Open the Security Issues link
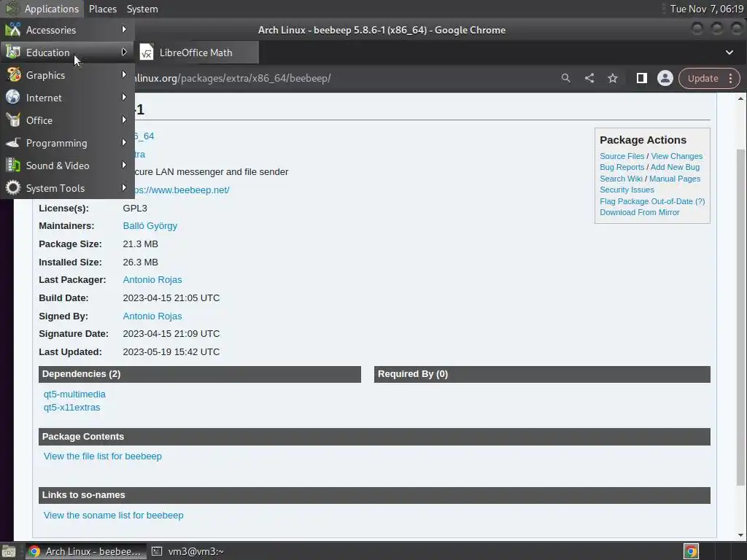The image size is (747, 560). [x=627, y=190]
